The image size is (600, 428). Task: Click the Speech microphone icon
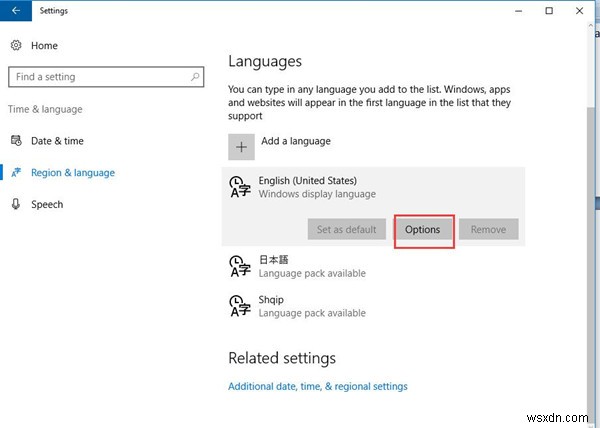click(x=16, y=204)
